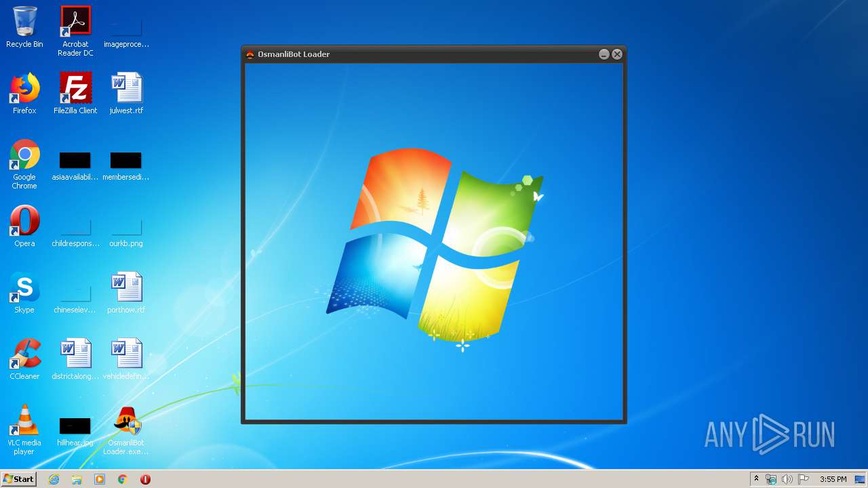868x488 pixels.
Task: Open Internet Explorer from taskbar
Action: (54, 479)
